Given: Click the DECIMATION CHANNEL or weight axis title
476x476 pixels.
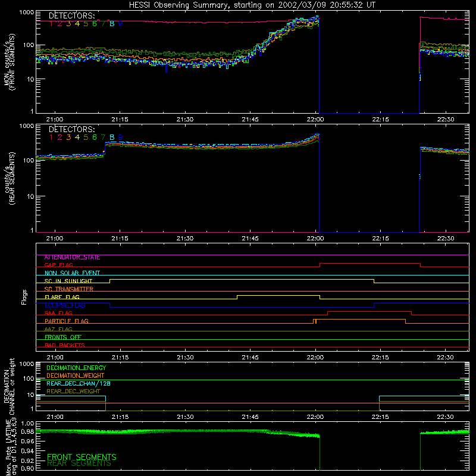Looking at the screenshot, I should click(9, 386).
